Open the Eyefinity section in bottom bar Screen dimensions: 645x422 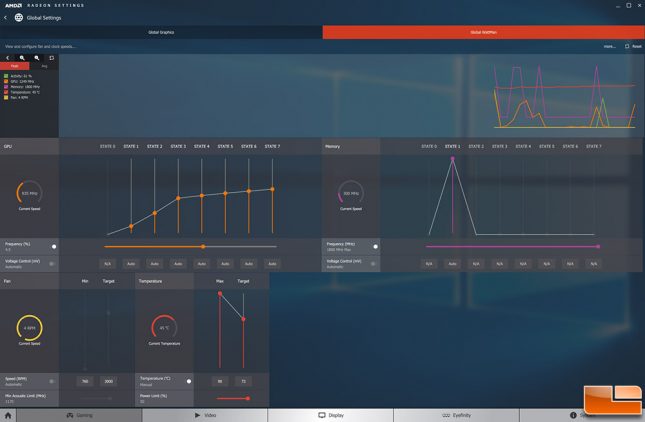click(456, 415)
